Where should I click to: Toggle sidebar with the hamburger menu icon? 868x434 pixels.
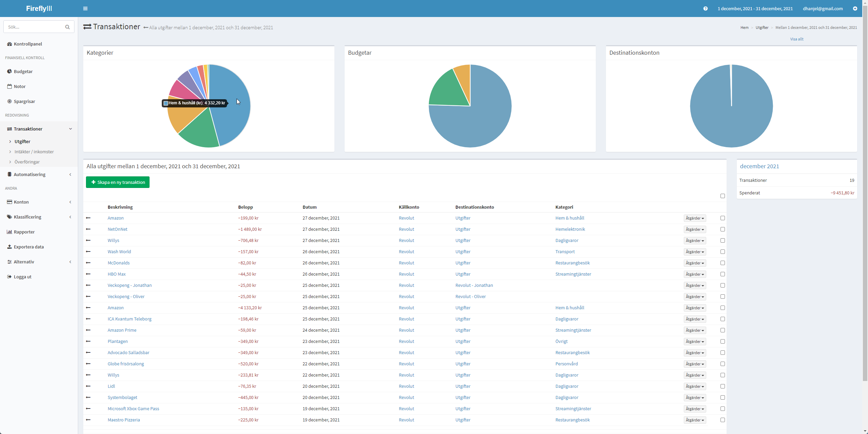point(85,8)
